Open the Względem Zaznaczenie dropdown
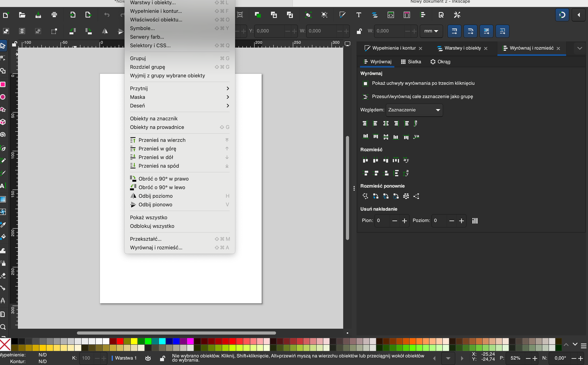 (x=414, y=110)
